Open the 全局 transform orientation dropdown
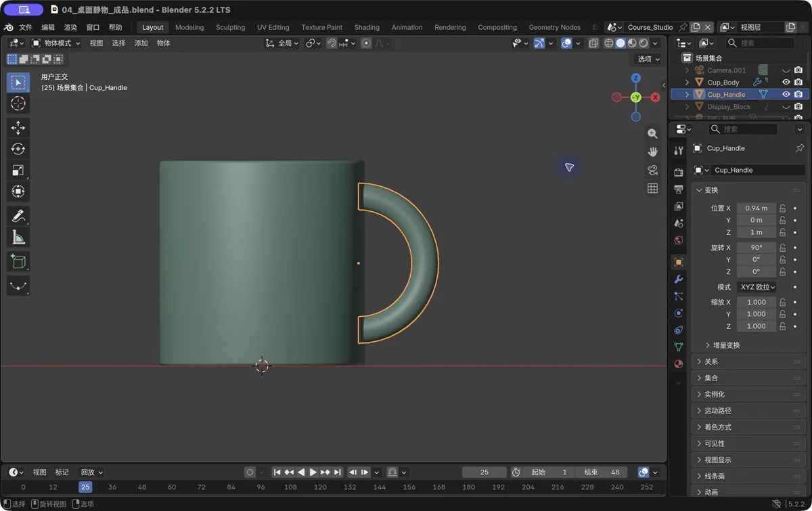This screenshot has width=812, height=511. [x=281, y=43]
